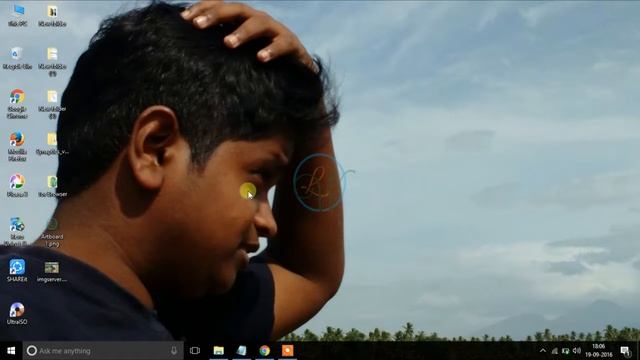Image resolution: width=640 pixels, height=360 pixels.
Task: Select the folder right of Recycle Bin
Action: pos(52,61)
